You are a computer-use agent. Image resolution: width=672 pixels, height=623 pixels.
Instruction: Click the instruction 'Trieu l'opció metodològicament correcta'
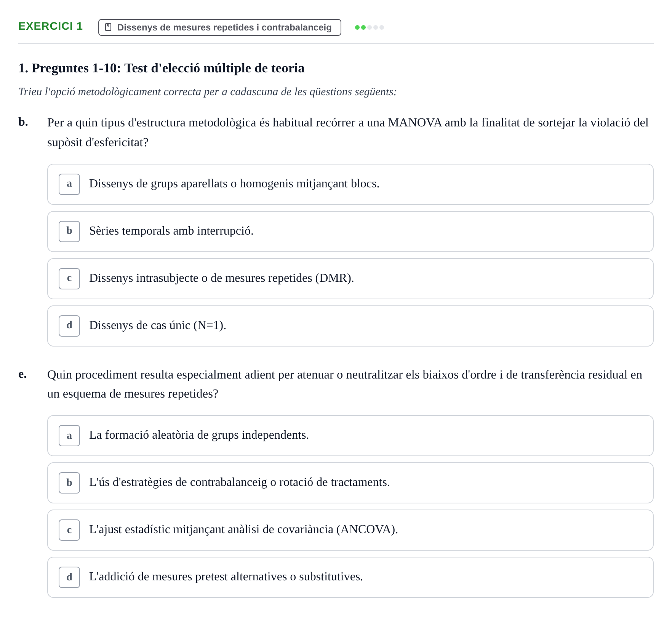(x=208, y=92)
